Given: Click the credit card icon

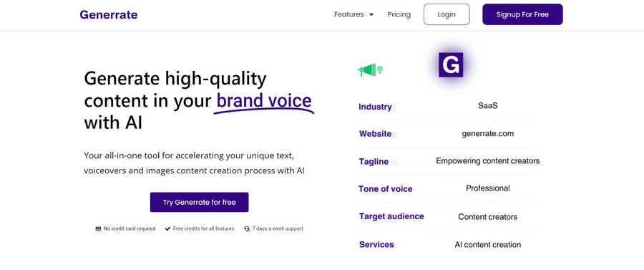Looking at the screenshot, I should [98, 228].
